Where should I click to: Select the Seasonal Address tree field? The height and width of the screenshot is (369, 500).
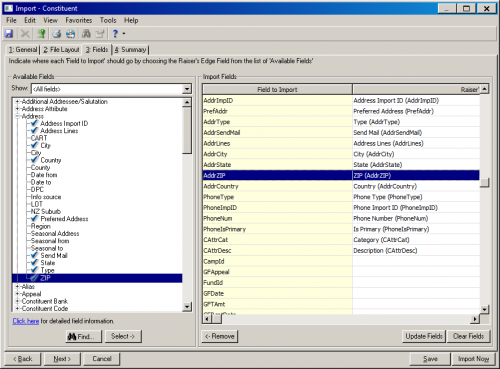click(55, 233)
